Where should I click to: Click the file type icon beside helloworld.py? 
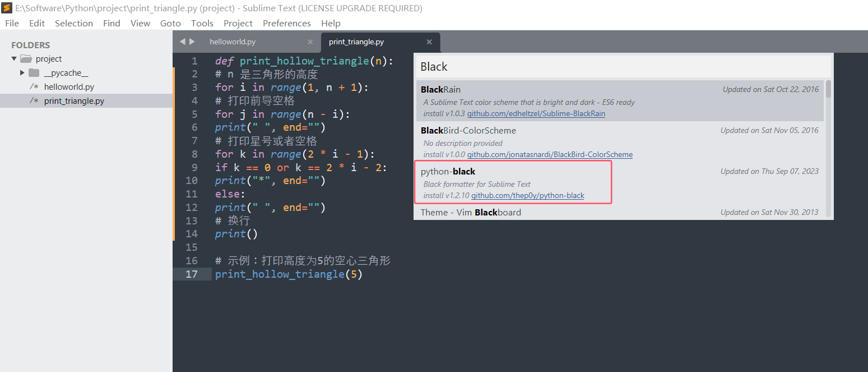pyautogui.click(x=34, y=87)
